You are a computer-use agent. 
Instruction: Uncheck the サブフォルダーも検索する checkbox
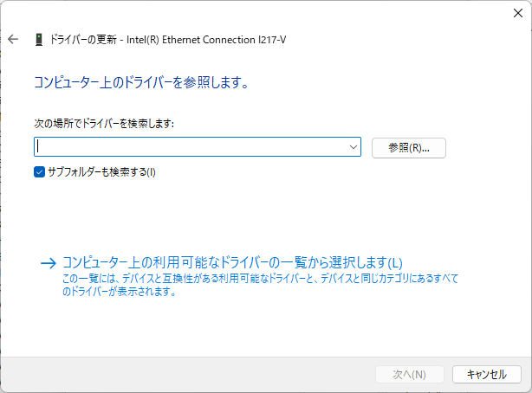(x=39, y=171)
